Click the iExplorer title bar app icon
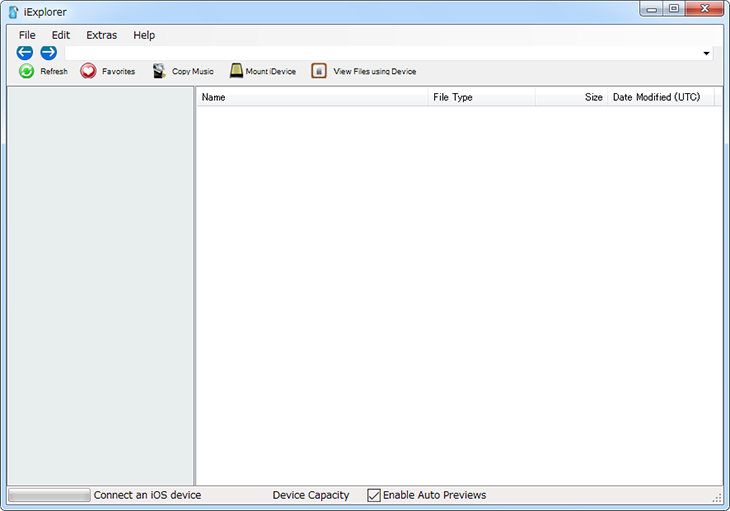 tap(14, 12)
